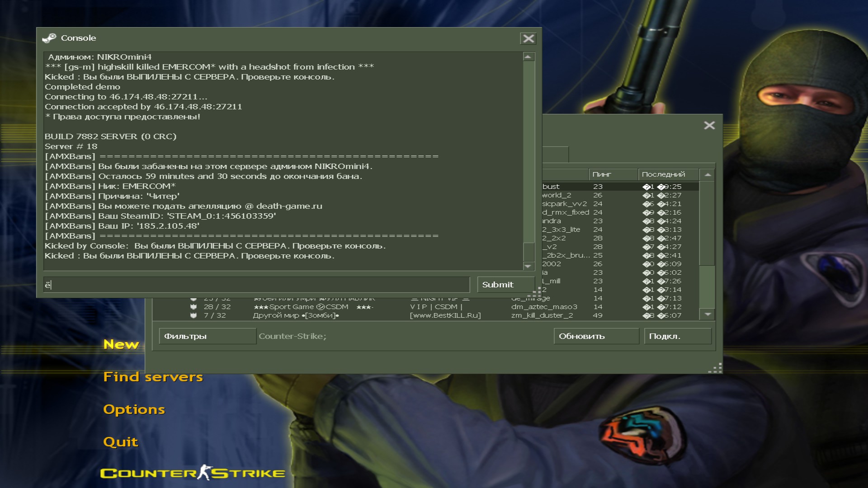This screenshot has height=488, width=868.
Task: Click the server list scroll-down arrow
Action: click(x=708, y=314)
